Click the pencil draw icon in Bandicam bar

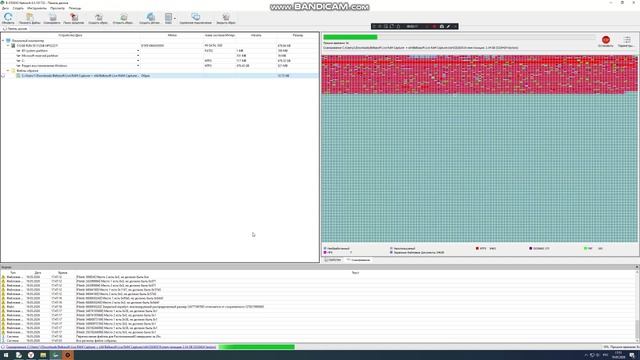click(448, 27)
